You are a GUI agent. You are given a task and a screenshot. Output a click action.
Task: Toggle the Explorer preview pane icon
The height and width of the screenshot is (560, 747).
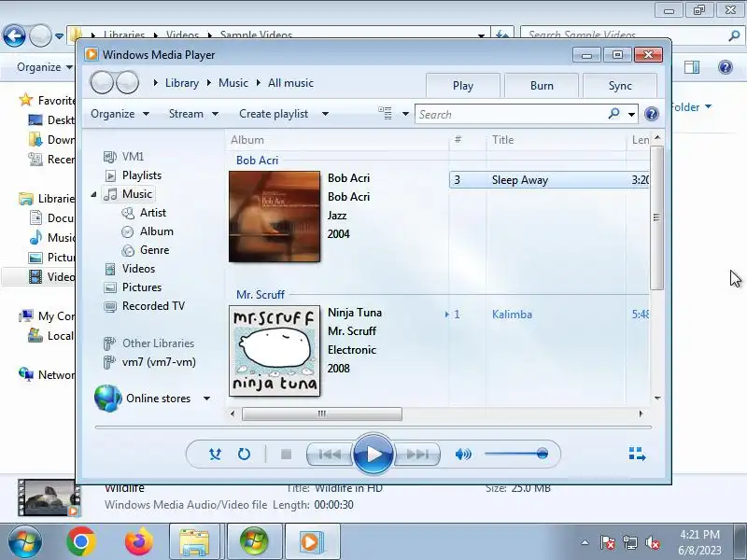click(x=692, y=67)
